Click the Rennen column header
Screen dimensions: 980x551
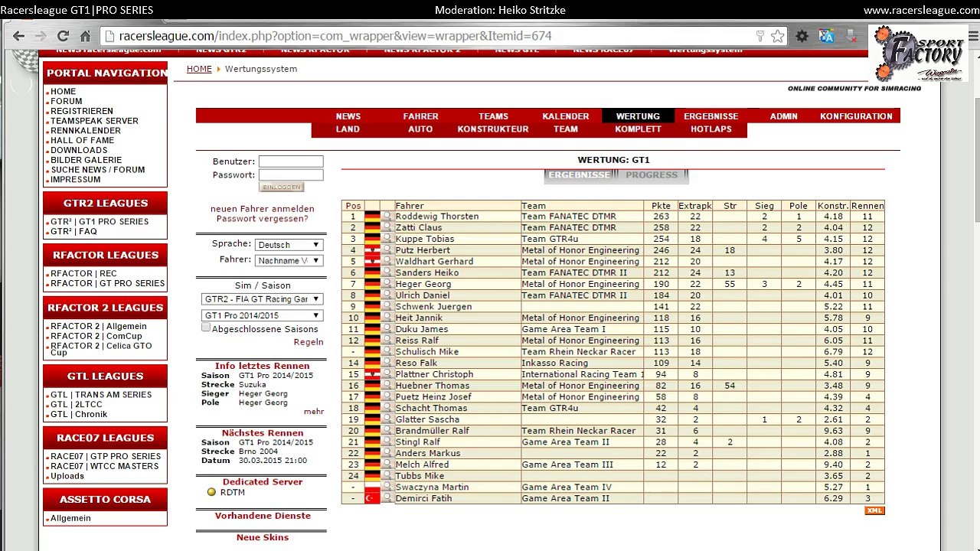pos(867,206)
